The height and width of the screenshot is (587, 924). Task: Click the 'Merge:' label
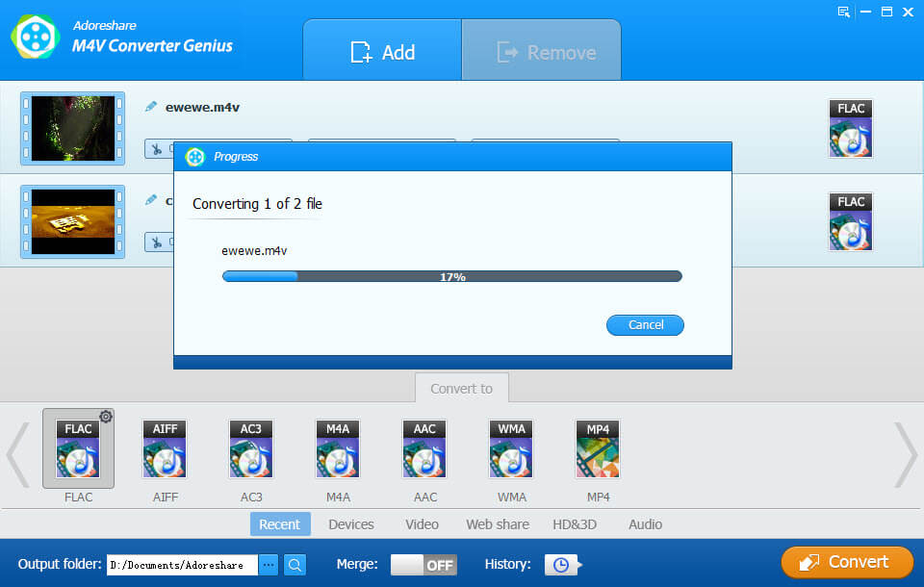point(357,564)
